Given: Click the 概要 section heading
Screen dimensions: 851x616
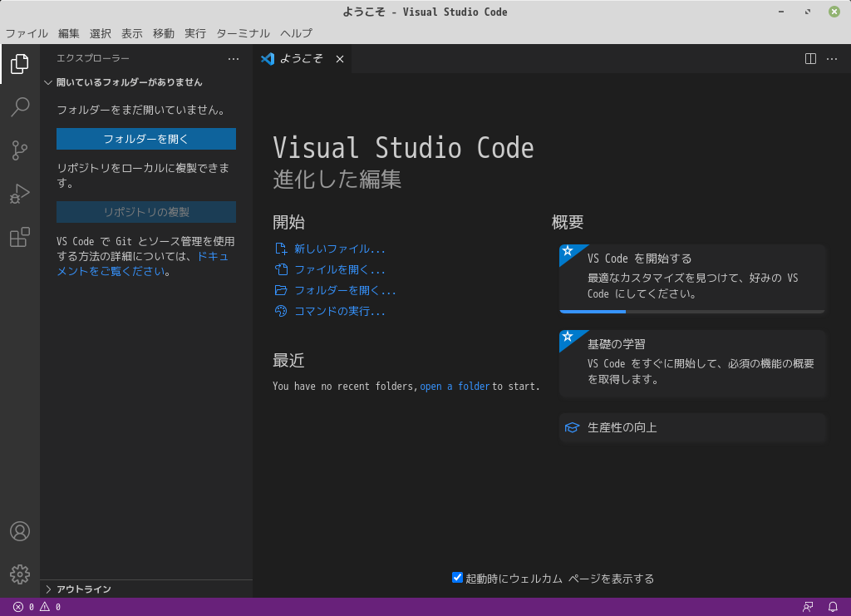Looking at the screenshot, I should pos(568,222).
